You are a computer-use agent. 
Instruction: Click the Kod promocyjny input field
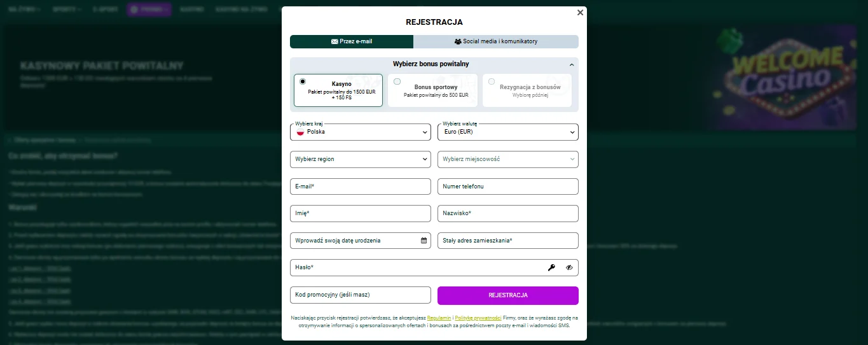tap(361, 295)
